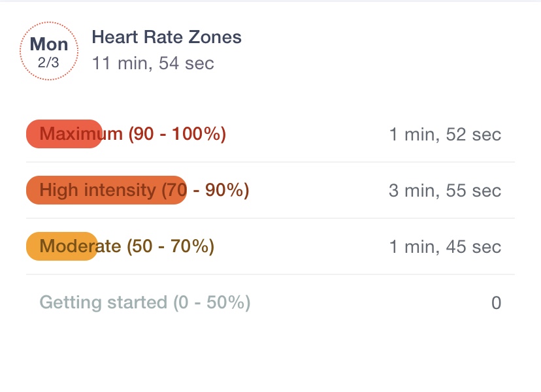Click the 2/3 date text in badge
Image resolution: width=541 pixels, height=392 pixels.
point(48,63)
